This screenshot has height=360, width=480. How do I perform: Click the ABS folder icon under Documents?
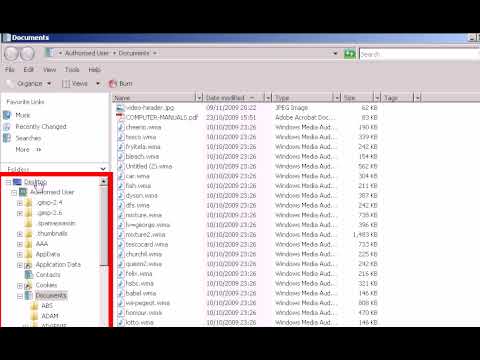[x=35, y=306]
